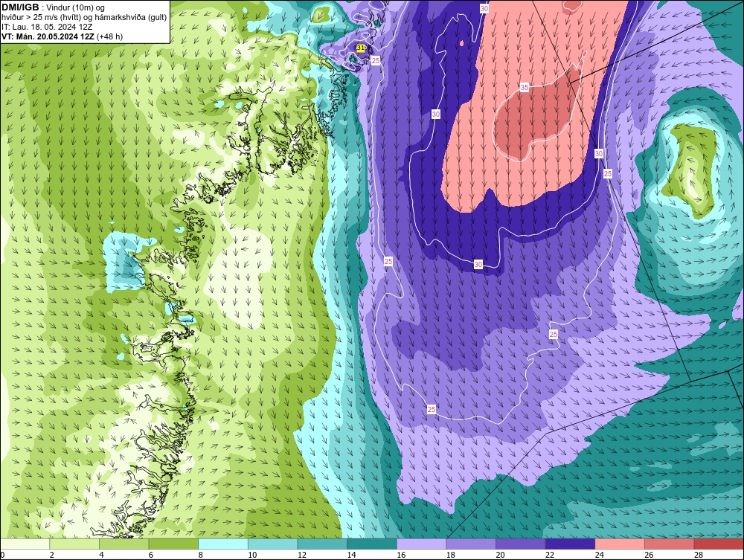
Task: Select the 35 gust contour label
Action: [x=525, y=87]
